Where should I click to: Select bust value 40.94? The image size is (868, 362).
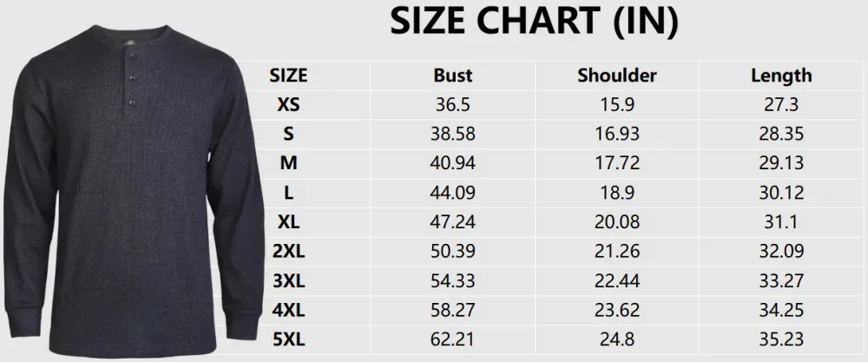pos(453,163)
